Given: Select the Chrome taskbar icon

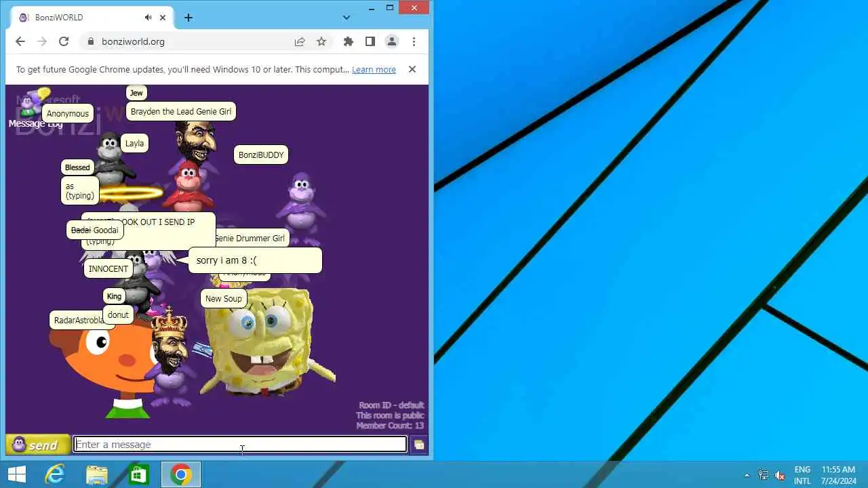Looking at the screenshot, I should (180, 474).
